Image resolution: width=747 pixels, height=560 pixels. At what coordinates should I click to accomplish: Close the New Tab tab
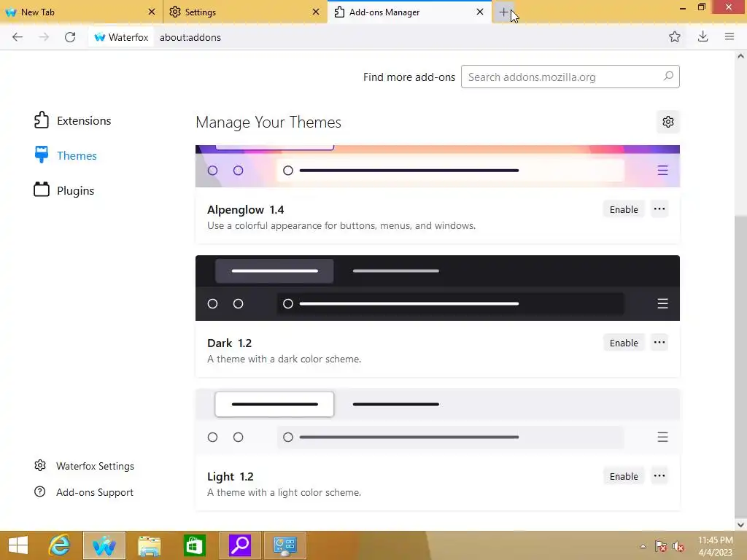point(152,12)
